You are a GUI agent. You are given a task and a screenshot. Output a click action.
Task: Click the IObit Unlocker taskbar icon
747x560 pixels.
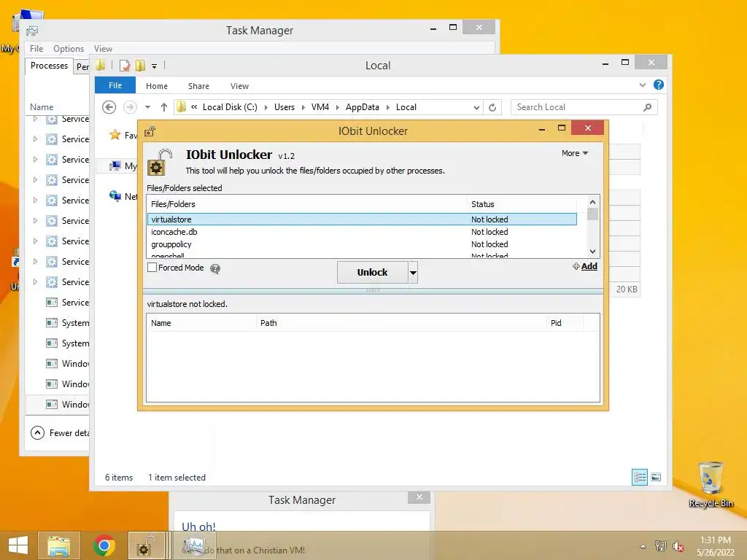click(x=145, y=545)
